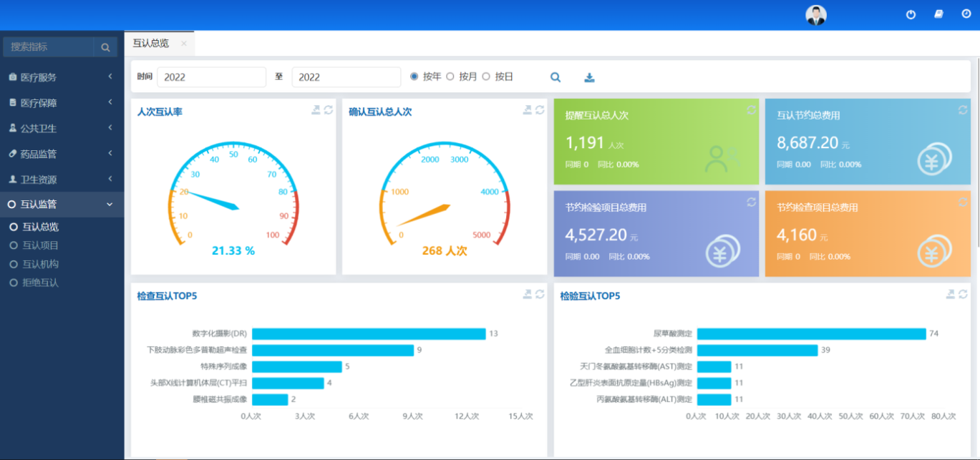Close the 互认总览 tab
980x460 pixels.
(x=184, y=44)
